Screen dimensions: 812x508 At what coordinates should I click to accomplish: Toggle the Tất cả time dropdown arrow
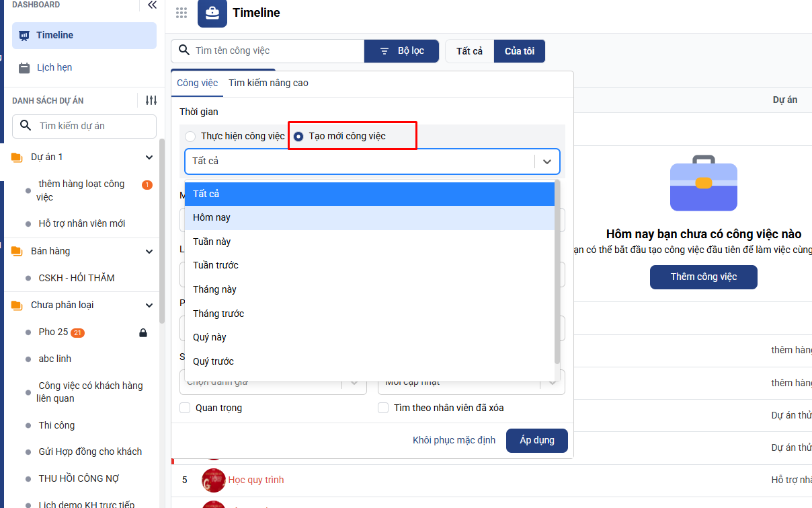(x=547, y=161)
